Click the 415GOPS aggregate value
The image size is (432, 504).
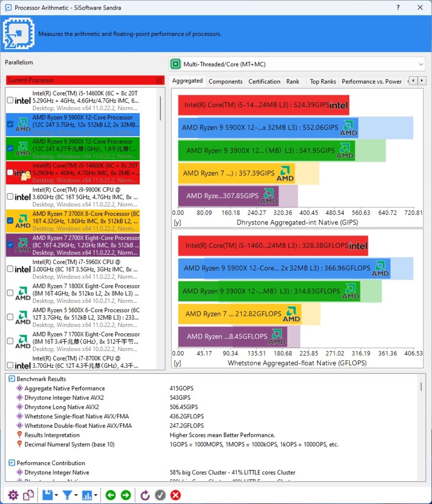[182, 388]
